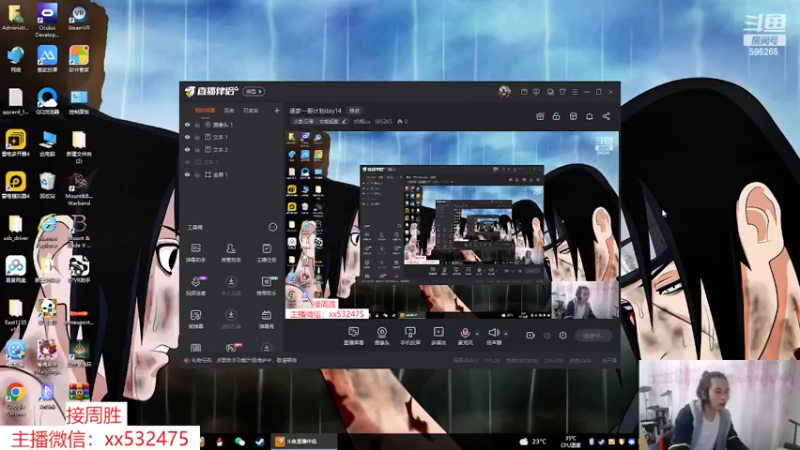Screen dimensions: 800x450
Task: Select the 全屏 1 source row
Action: pyautogui.click(x=232, y=174)
